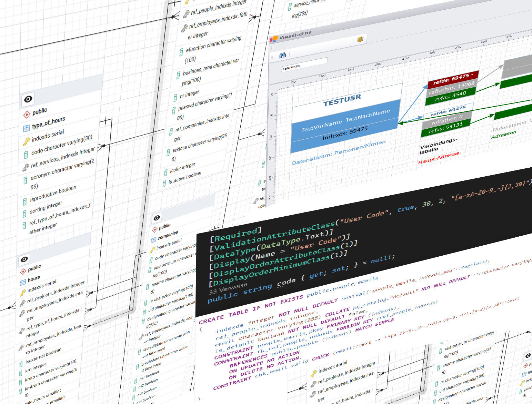This screenshot has height=404, width=532.
Task: Click the binoculars search icon in VisualizeFrm
Action: pyautogui.click(x=282, y=55)
